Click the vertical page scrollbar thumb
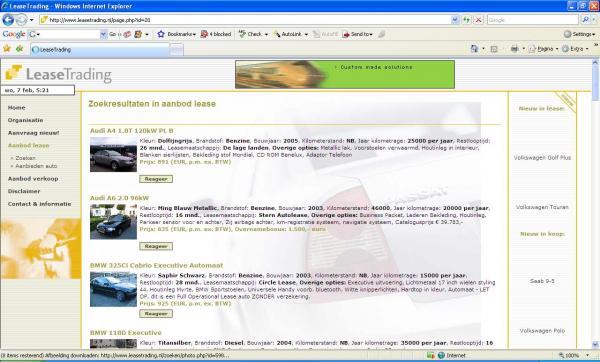The width and height of the screenshot is (600, 362). click(x=595, y=83)
